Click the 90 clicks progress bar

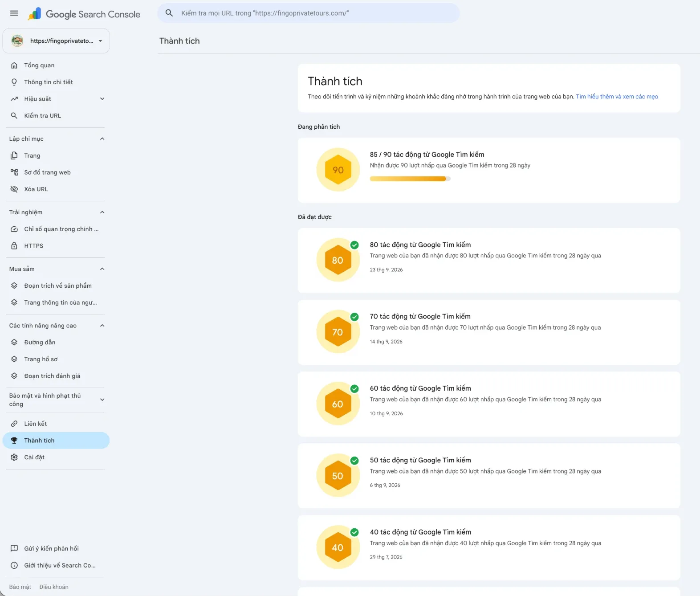410,179
